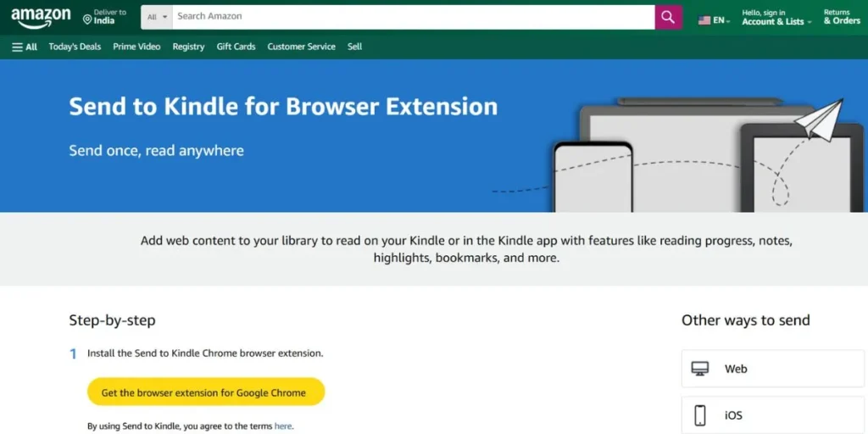Expand the Account & Lists dropdown
The width and height of the screenshot is (868, 434).
click(x=776, y=17)
